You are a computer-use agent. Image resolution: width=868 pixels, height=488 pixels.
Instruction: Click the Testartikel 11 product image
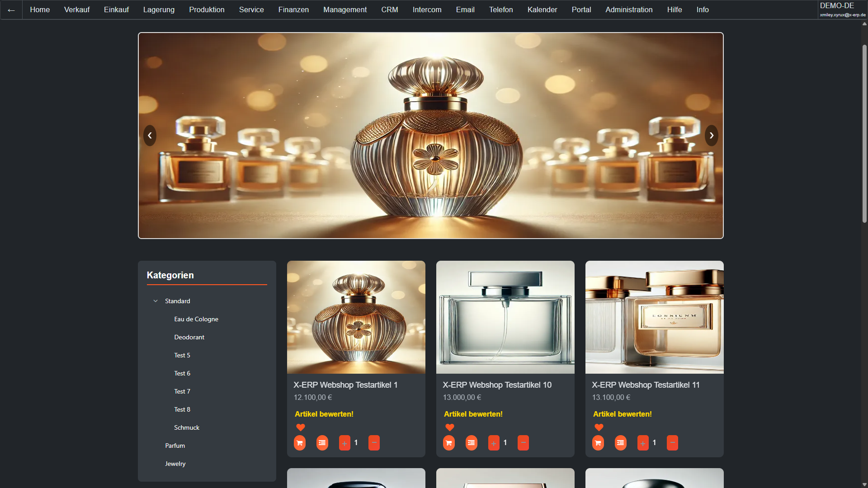pyautogui.click(x=654, y=317)
